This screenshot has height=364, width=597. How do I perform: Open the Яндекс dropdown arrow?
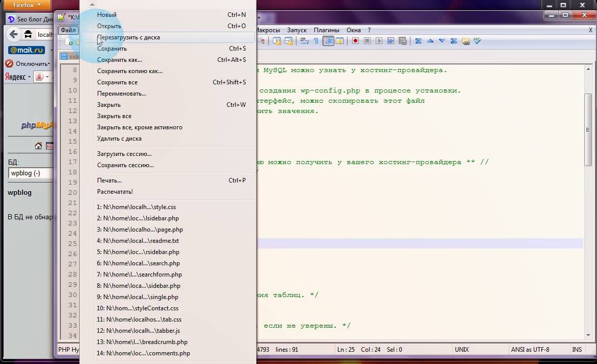29,77
